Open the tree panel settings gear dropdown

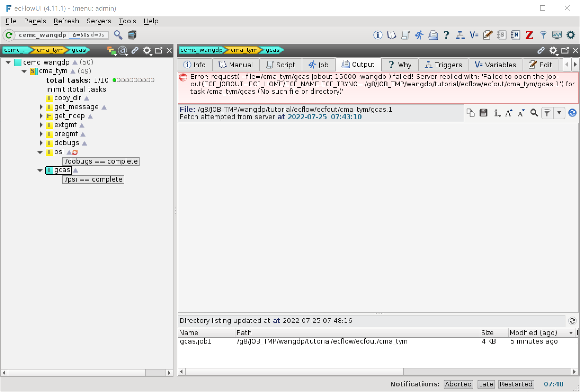147,50
